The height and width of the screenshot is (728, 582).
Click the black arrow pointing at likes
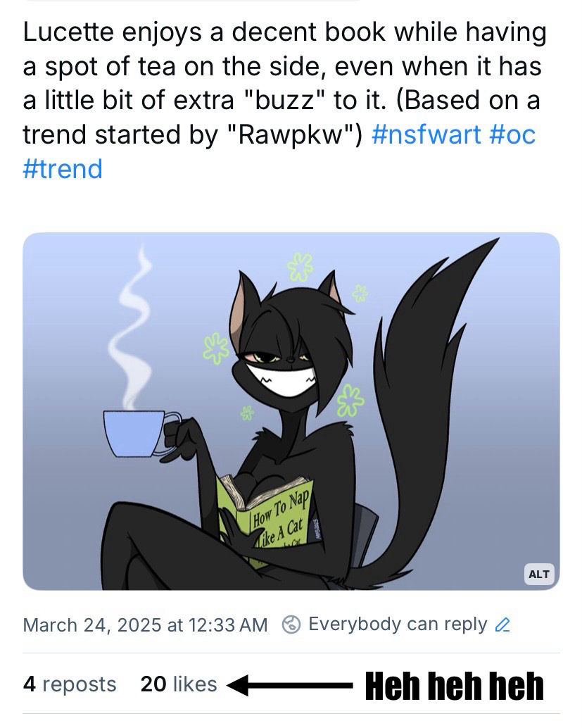[x=289, y=684]
